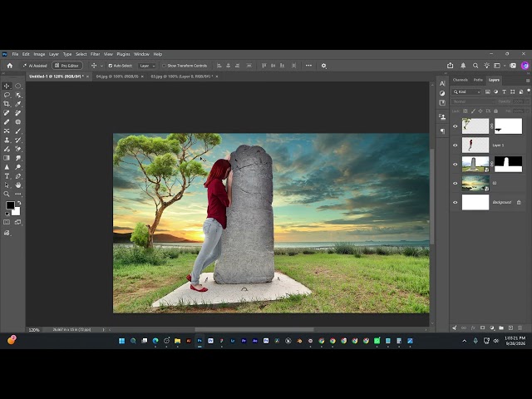
Task: Click align left edges button
Action: click(x=219, y=66)
